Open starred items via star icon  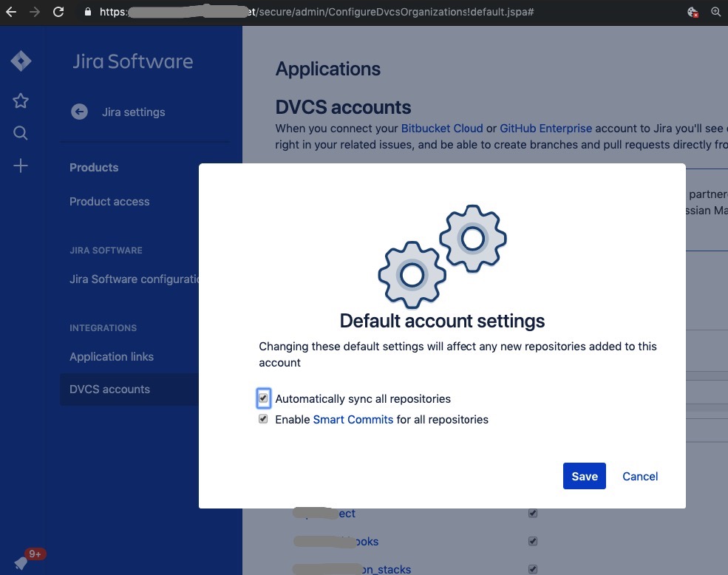click(x=21, y=101)
